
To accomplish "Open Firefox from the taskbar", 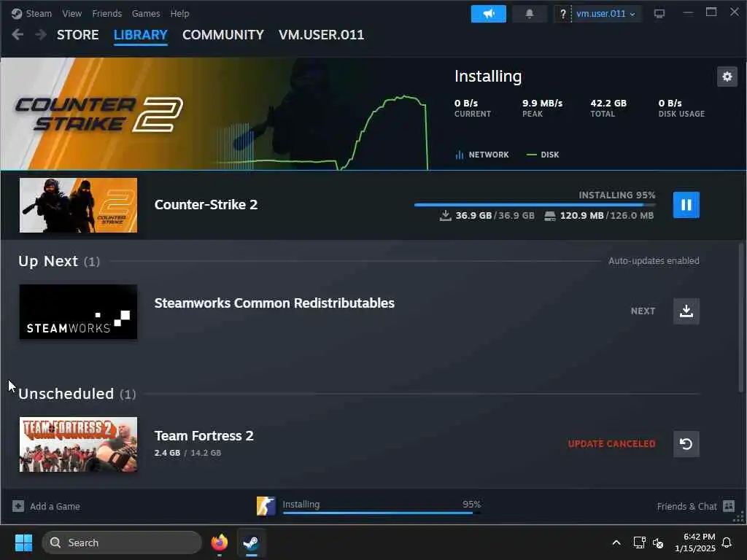I will [x=219, y=542].
